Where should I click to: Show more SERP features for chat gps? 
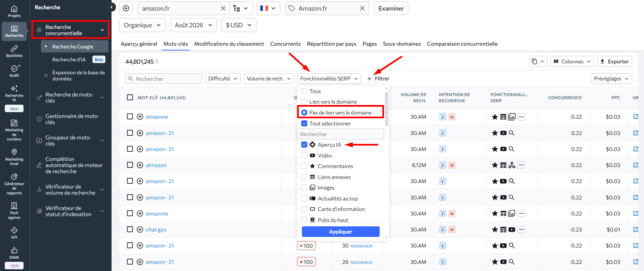521,230
